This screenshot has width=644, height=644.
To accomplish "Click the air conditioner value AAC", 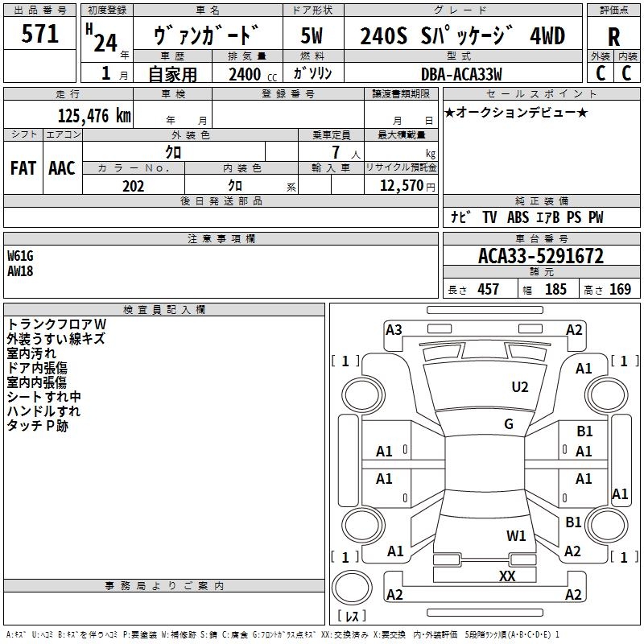I will pyautogui.click(x=62, y=168).
